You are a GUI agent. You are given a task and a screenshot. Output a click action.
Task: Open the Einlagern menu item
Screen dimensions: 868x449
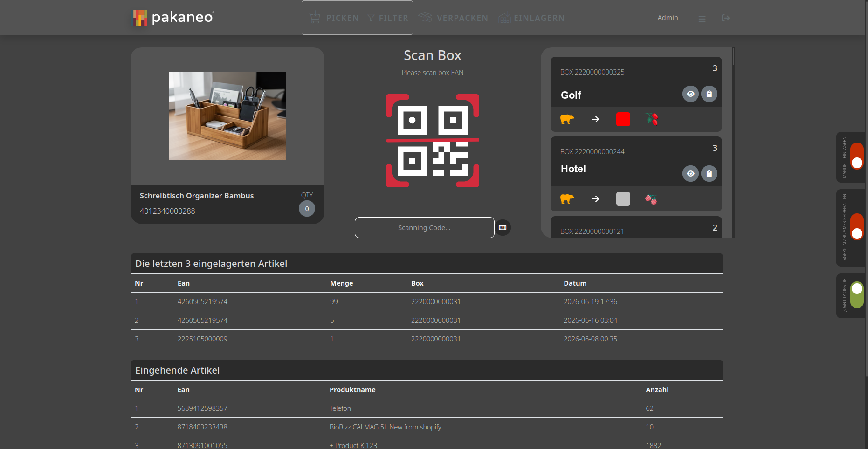tap(531, 18)
